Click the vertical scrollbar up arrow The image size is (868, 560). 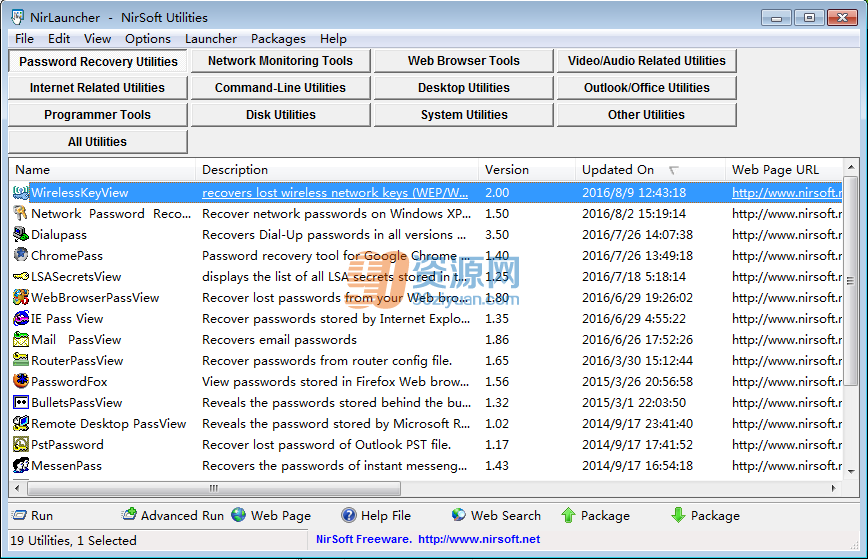(x=851, y=167)
